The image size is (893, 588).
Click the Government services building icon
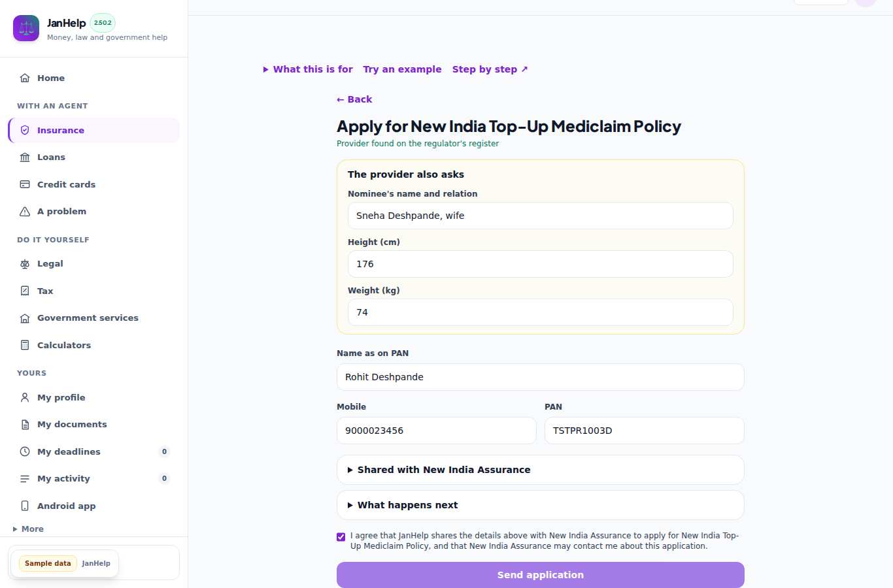click(25, 318)
